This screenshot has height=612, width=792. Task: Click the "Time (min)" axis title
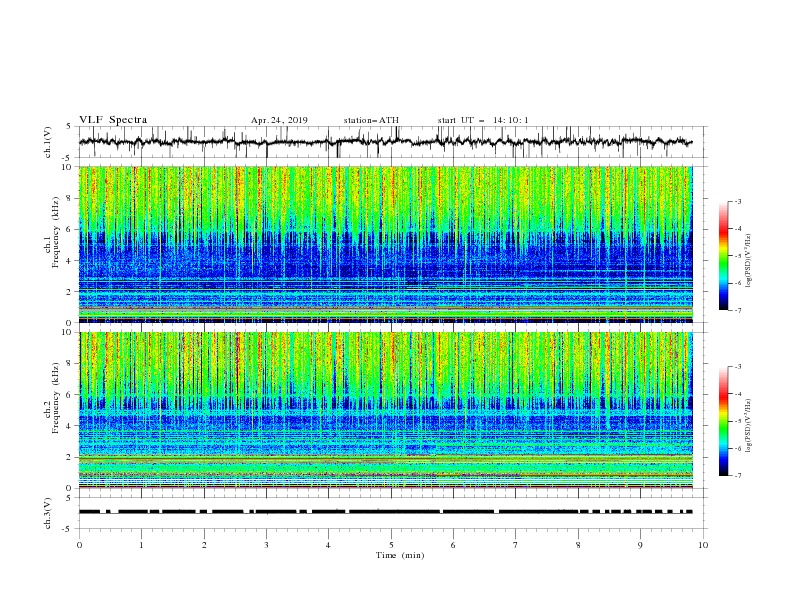tap(400, 555)
